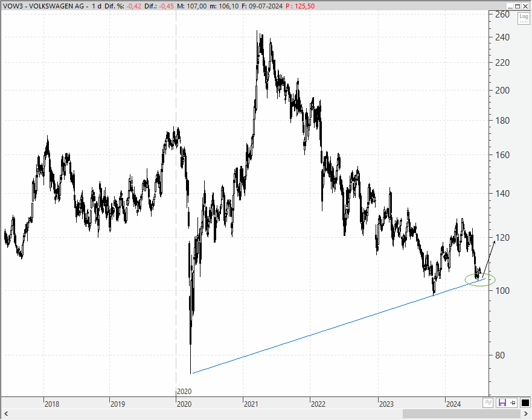The width and height of the screenshot is (532, 420).
Task: Click the 'M: 107,00' maximum value
Action: coord(191,6)
